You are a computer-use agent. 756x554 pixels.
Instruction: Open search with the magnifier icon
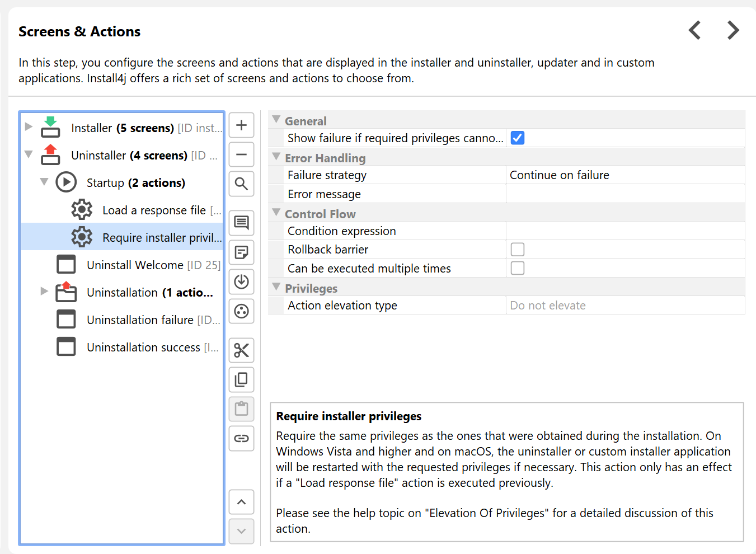241,184
